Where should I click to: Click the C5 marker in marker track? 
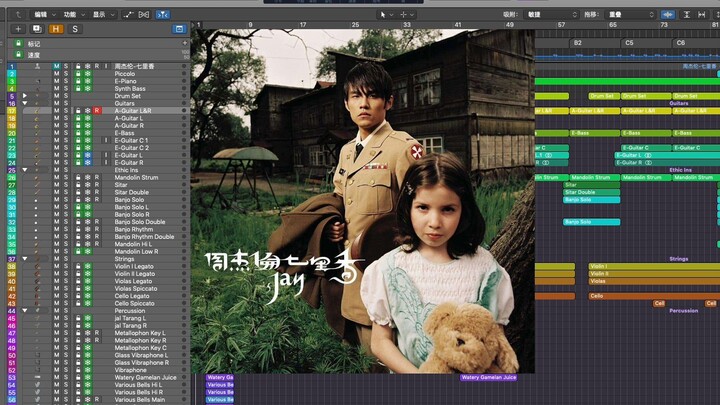coord(629,43)
